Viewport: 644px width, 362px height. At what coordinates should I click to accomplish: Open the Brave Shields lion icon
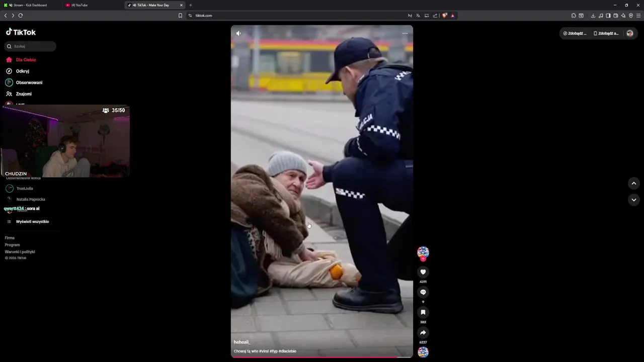(x=444, y=16)
